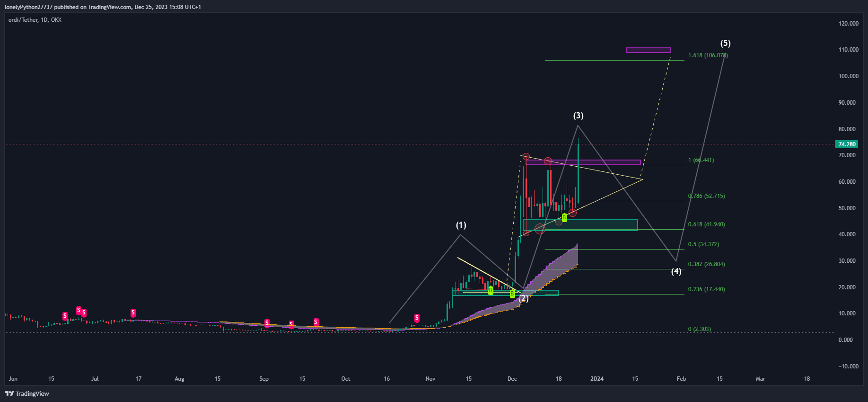
Task: Click the 90.000 price axis label
Action: tap(847, 103)
